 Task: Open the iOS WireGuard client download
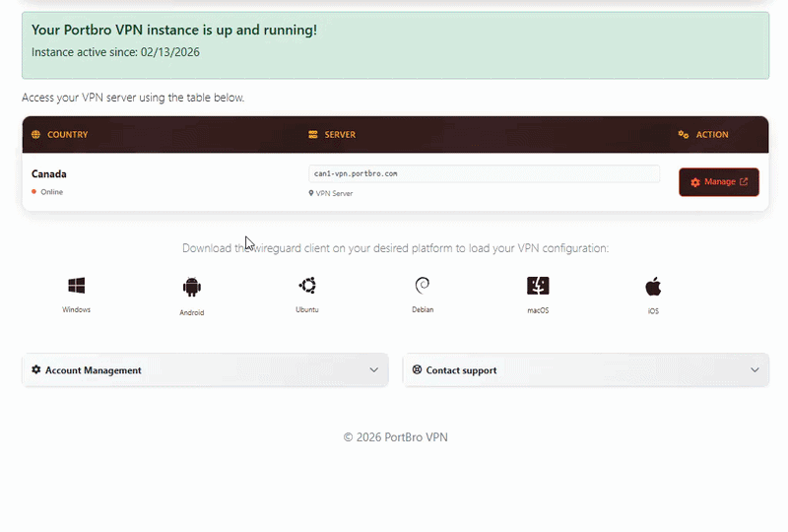[653, 287]
